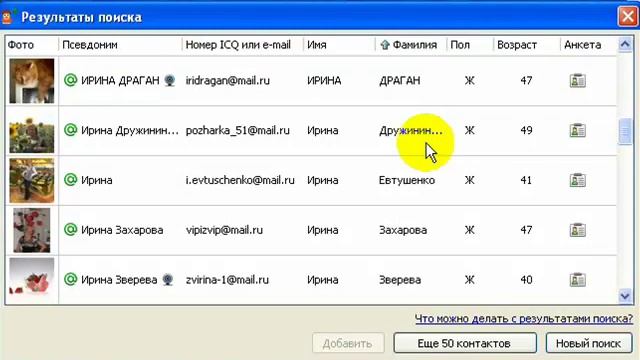Click truncated surname Дружинин… in Фамилия column
This screenshot has height=360, width=640.
click(x=411, y=130)
